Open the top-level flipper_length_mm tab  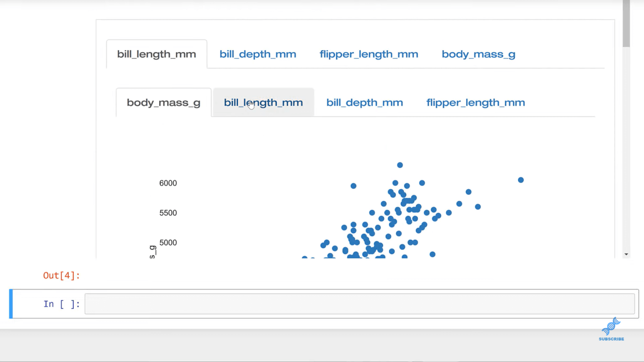369,54
